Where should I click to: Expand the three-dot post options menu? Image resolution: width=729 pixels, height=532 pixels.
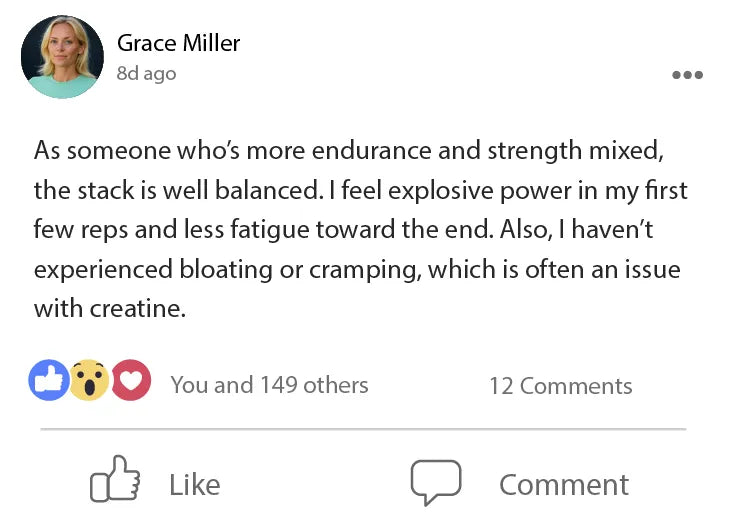(x=687, y=75)
